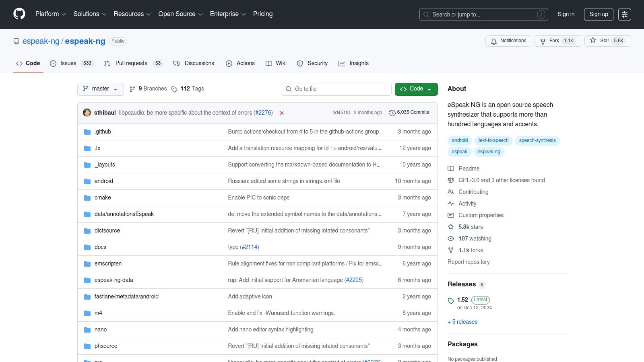Click the Notifications bell button
This screenshot has width=644, height=362.
[508, 41]
